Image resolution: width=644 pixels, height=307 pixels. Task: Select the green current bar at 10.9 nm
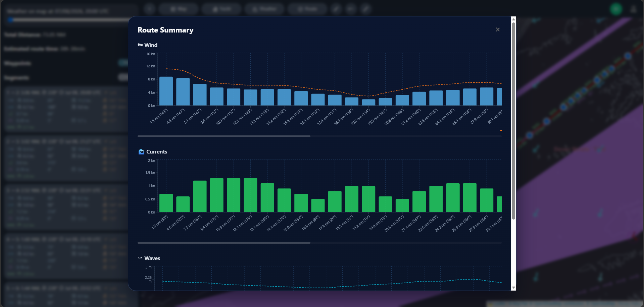234,195
